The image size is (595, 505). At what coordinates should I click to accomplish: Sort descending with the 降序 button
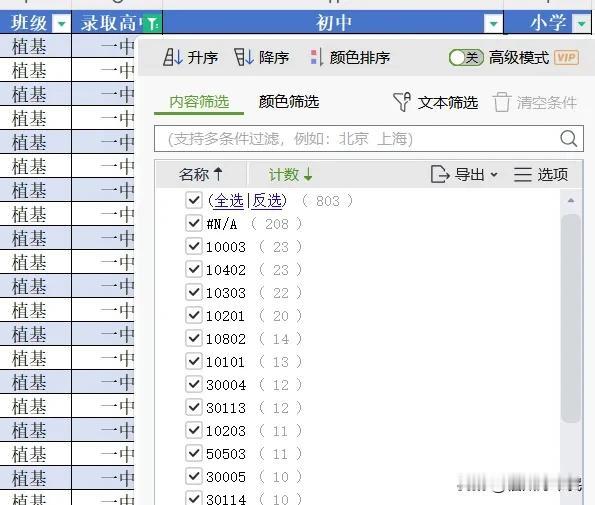coord(262,58)
